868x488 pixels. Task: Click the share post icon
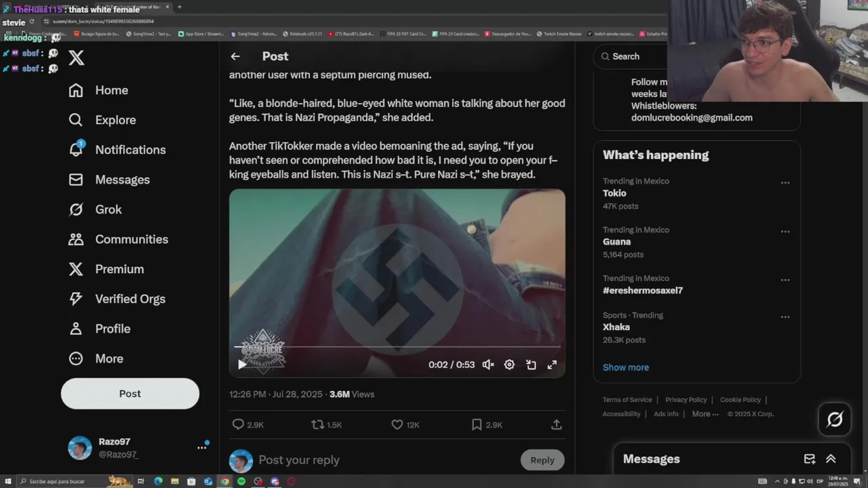pyautogui.click(x=556, y=424)
